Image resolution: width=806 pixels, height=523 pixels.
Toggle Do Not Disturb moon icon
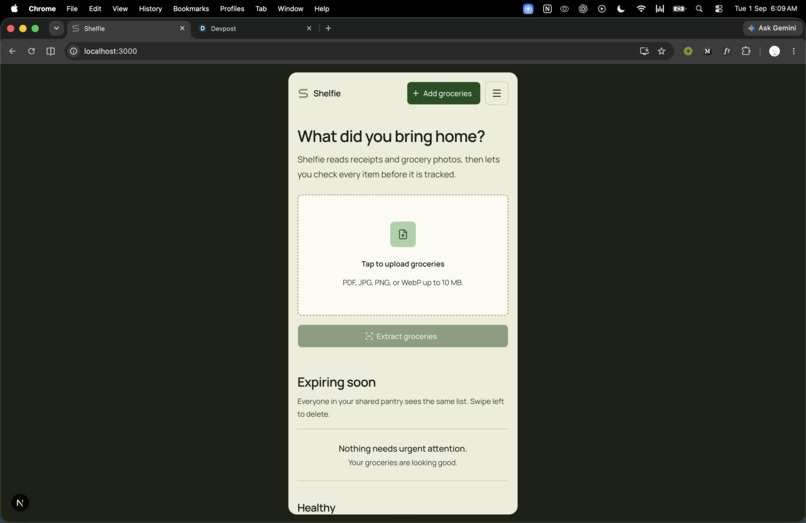(621, 8)
